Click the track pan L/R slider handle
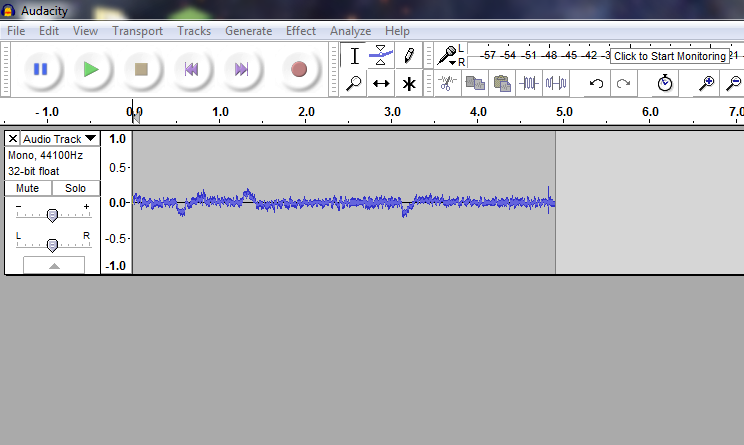744x445 pixels. 52,245
